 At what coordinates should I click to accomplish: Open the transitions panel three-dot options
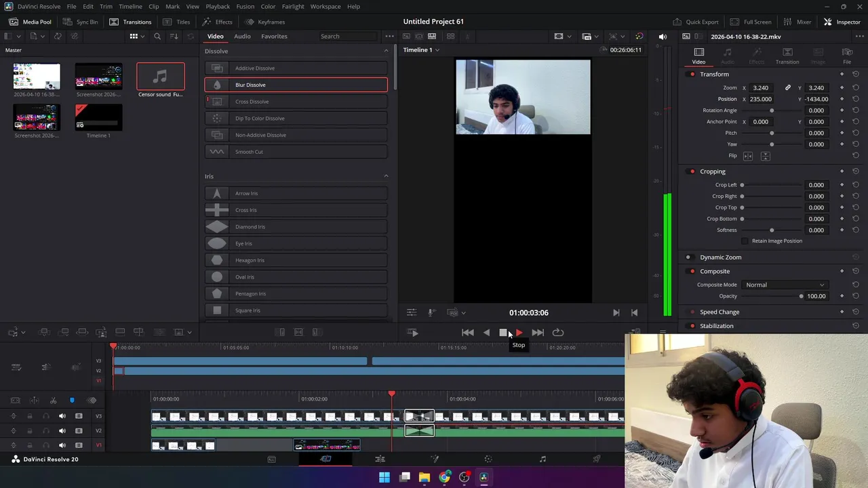[389, 36]
